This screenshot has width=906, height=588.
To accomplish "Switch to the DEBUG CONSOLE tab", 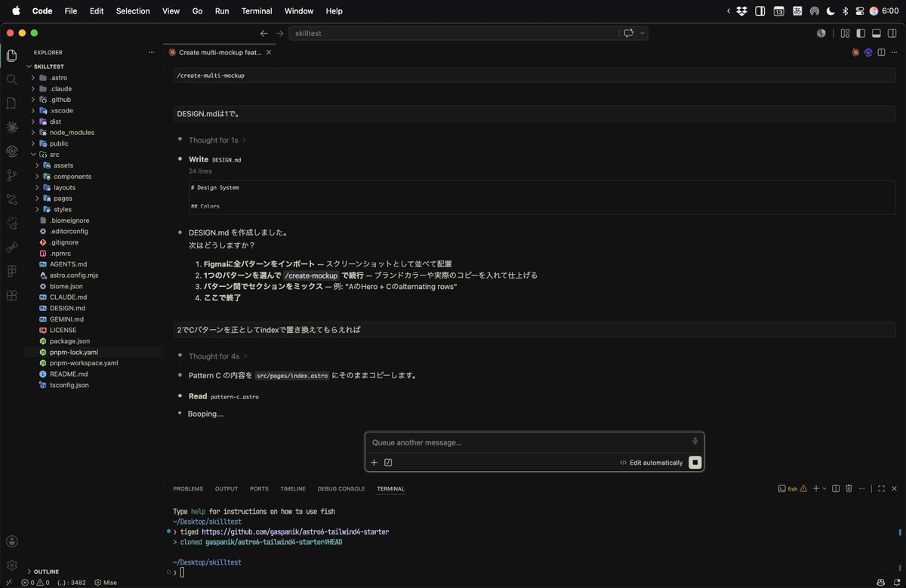I will [341, 488].
